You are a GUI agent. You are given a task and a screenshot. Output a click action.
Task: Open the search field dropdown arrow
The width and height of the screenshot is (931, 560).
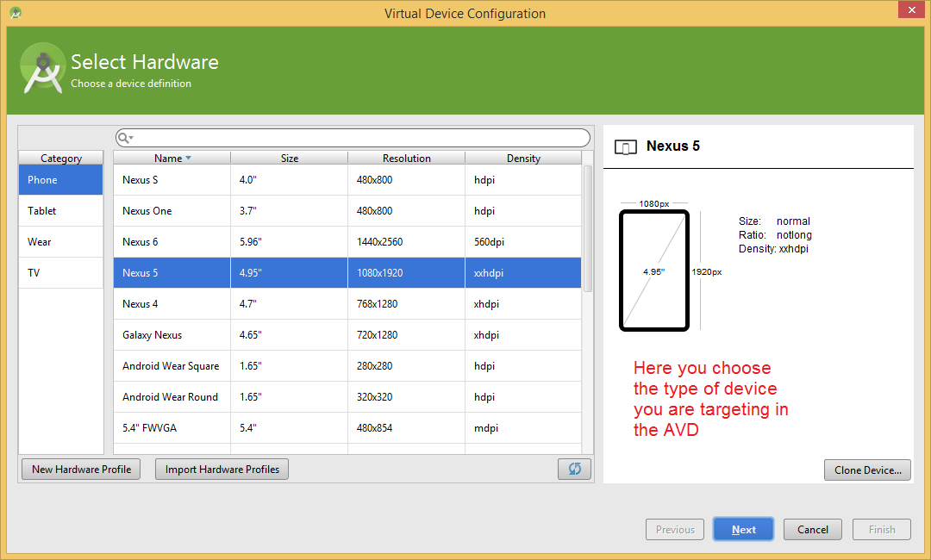click(x=131, y=139)
